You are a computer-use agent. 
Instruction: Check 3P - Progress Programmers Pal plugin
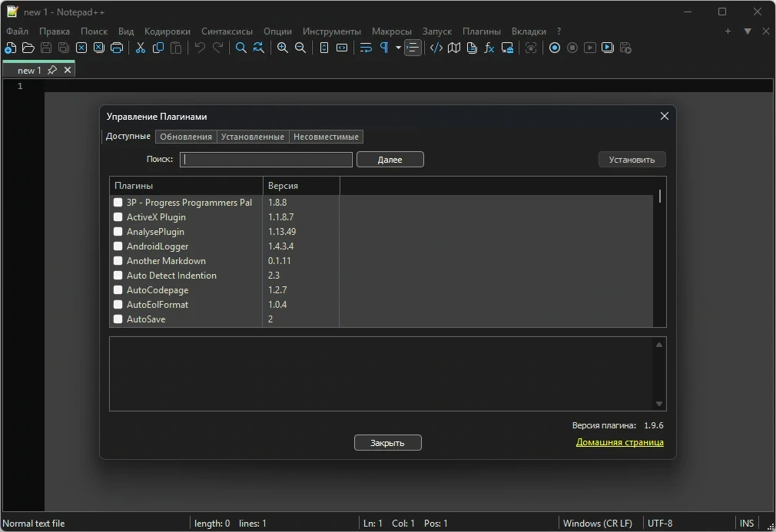click(118, 202)
